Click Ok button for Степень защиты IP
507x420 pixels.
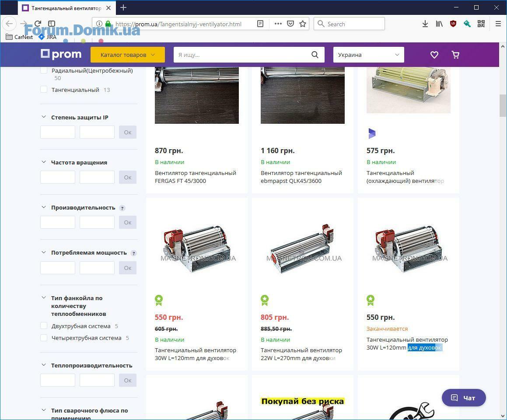128,132
